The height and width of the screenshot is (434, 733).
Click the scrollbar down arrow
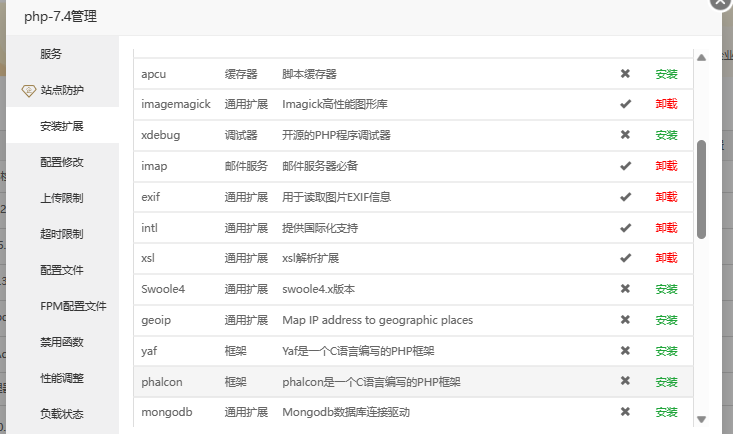(701, 420)
